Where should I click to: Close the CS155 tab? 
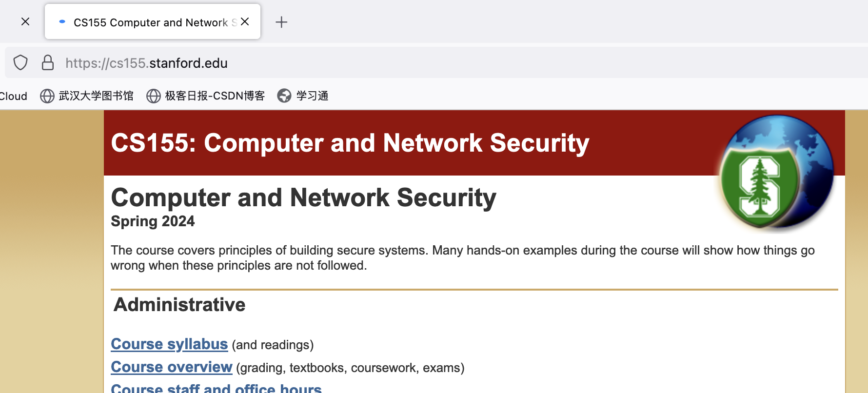click(x=245, y=21)
